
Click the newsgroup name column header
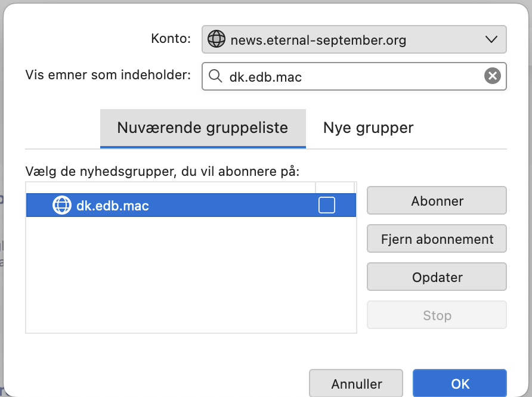point(171,188)
